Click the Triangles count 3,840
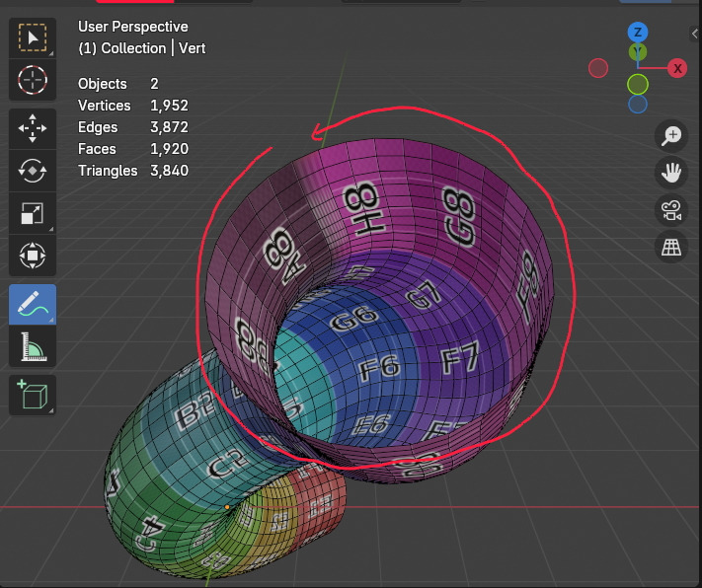The height and width of the screenshot is (588, 702). click(169, 171)
